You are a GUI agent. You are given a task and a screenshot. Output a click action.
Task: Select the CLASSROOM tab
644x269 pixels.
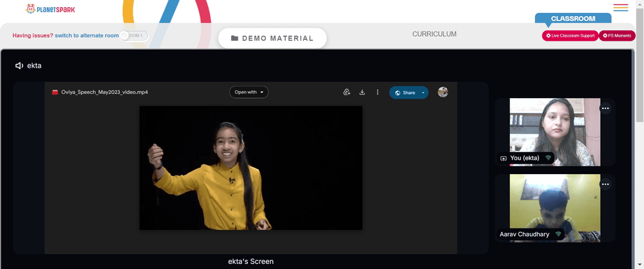coord(573,19)
